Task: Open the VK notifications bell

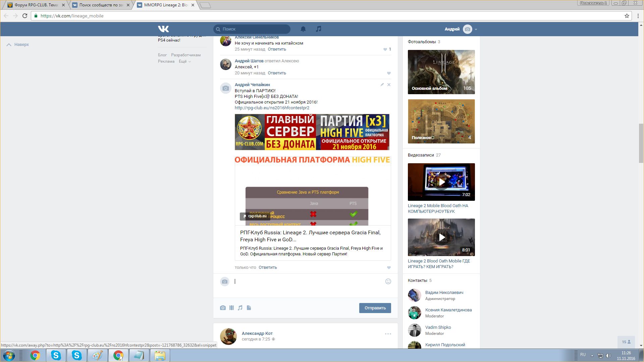Action: pyautogui.click(x=303, y=29)
